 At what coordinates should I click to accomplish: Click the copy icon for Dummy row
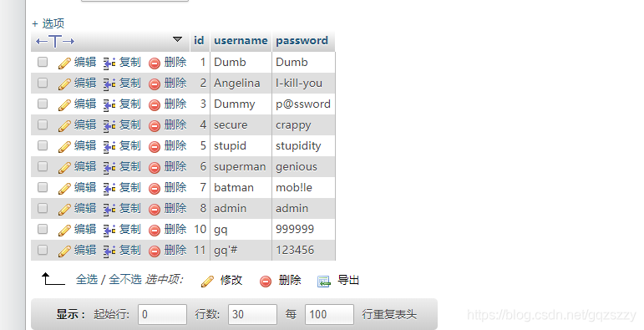click(109, 105)
